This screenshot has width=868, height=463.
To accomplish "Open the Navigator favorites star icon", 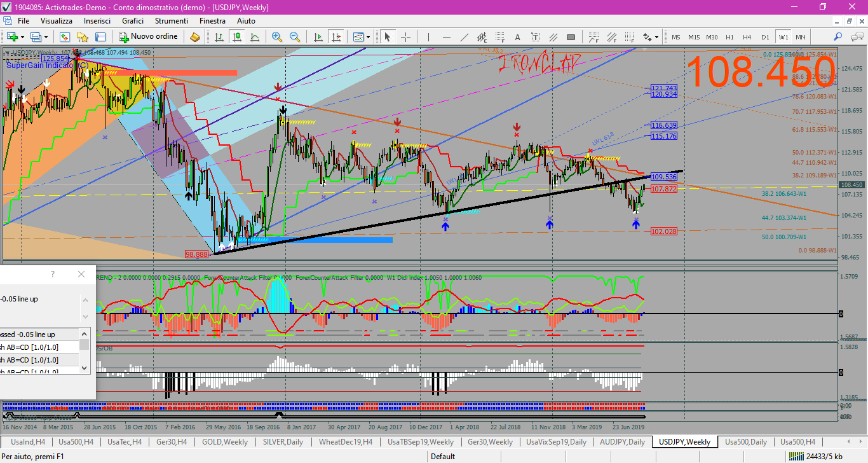I will pyautogui.click(x=83, y=37).
